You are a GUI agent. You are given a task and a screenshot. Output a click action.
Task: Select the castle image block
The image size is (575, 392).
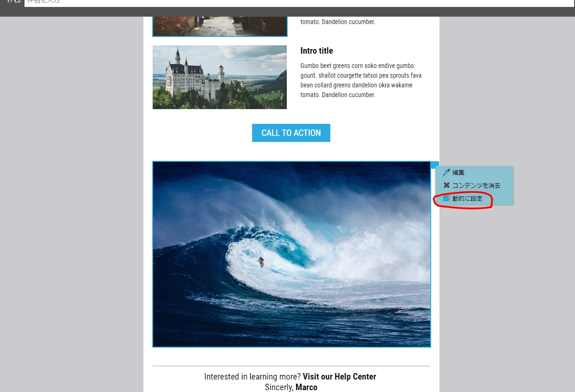click(x=220, y=77)
